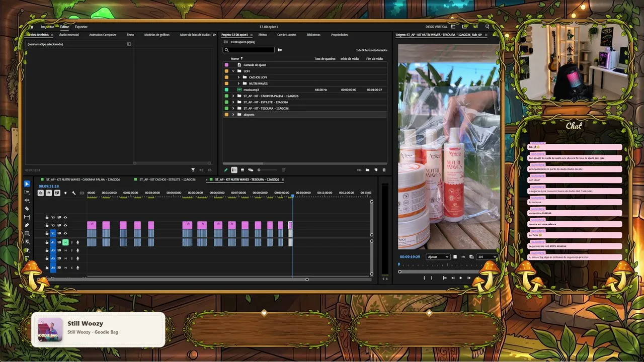Toggle Linked Selection in timeline

(x=57, y=193)
